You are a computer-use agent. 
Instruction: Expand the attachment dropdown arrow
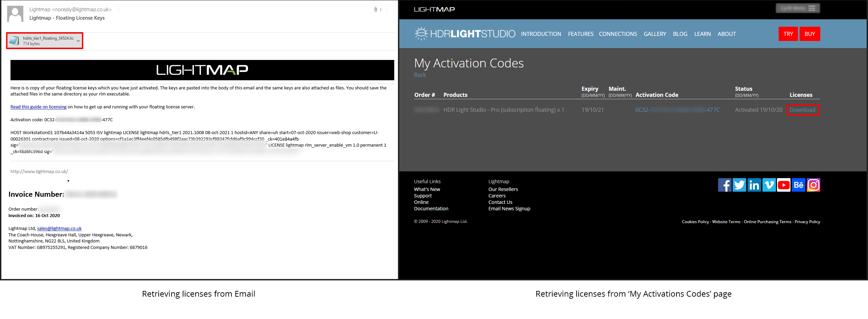point(79,41)
